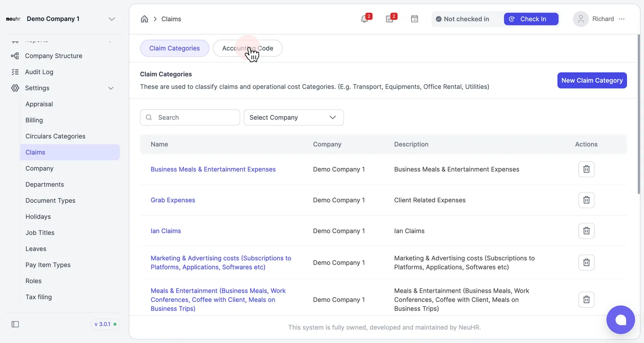Collapse the sidebar panel icon
The image size is (644, 343).
pos(15,324)
